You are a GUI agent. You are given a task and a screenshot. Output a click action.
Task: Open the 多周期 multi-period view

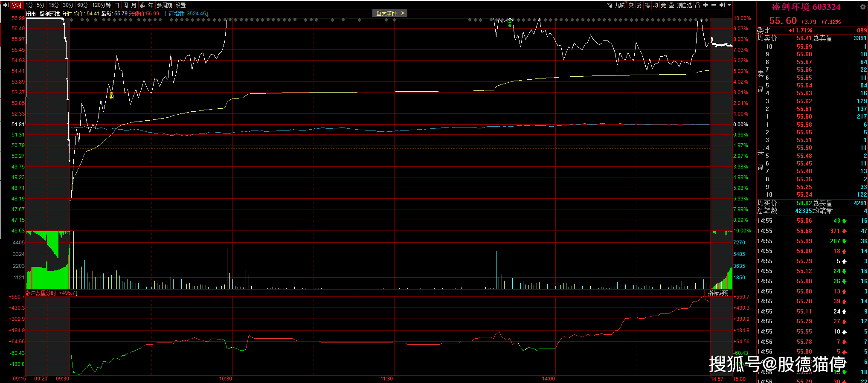[164, 5]
